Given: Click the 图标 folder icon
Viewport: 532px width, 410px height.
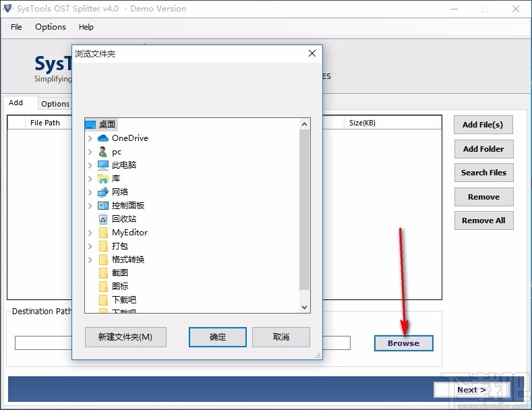Looking at the screenshot, I should pos(103,287).
